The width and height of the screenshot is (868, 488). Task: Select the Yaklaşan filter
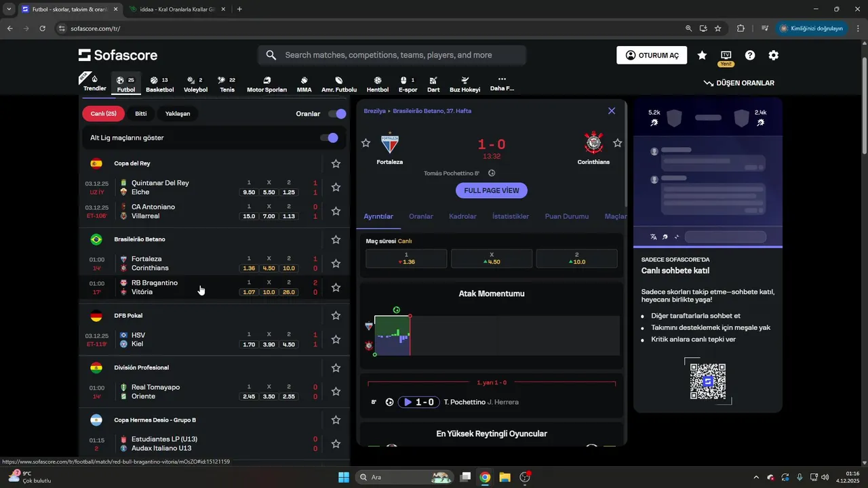tap(178, 114)
